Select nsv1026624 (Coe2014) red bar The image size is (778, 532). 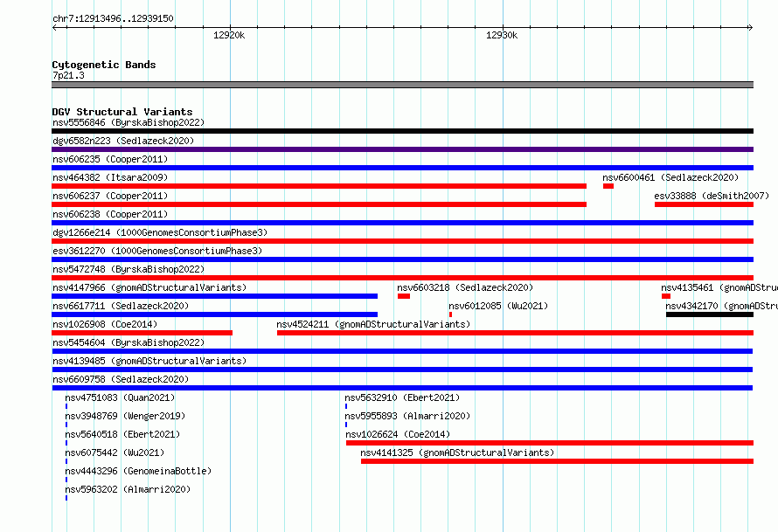pyautogui.click(x=550, y=443)
